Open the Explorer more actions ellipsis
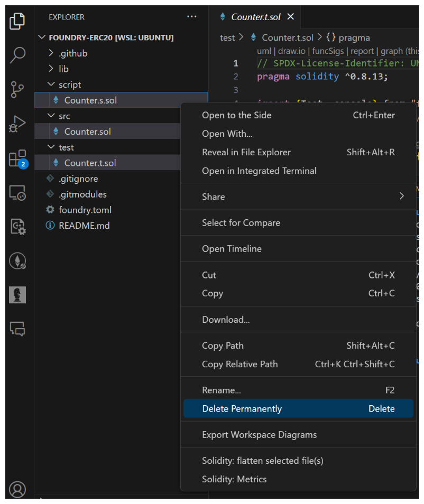Viewport: 424px width, 504px height. pyautogui.click(x=191, y=17)
